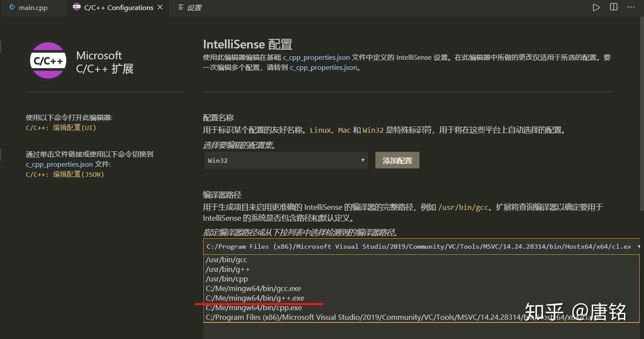Select C:/Me/mingw64/bin/g++.exe from the list
Screen dimensions: 644x339
point(255,298)
